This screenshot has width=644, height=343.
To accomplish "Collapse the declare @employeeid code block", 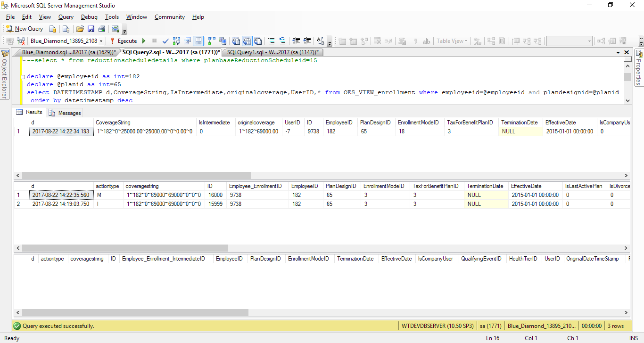I will [x=23, y=76].
